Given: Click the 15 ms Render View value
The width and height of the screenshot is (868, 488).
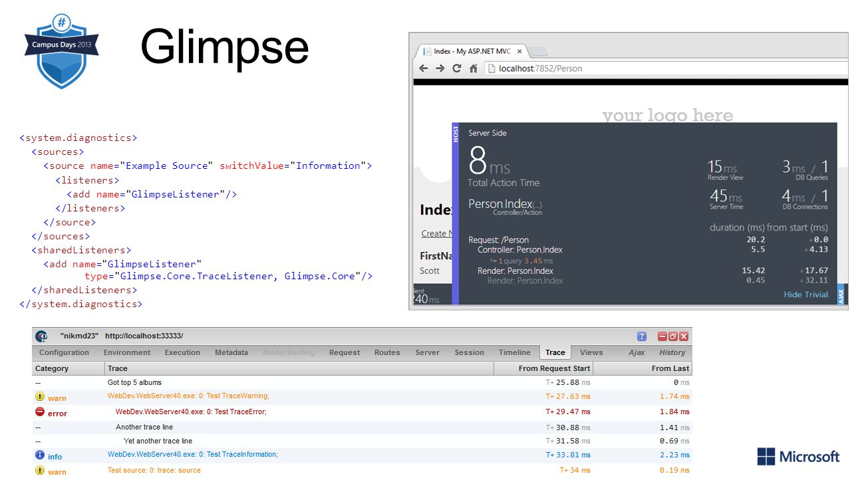Looking at the screenshot, I should pyautogui.click(x=722, y=167).
